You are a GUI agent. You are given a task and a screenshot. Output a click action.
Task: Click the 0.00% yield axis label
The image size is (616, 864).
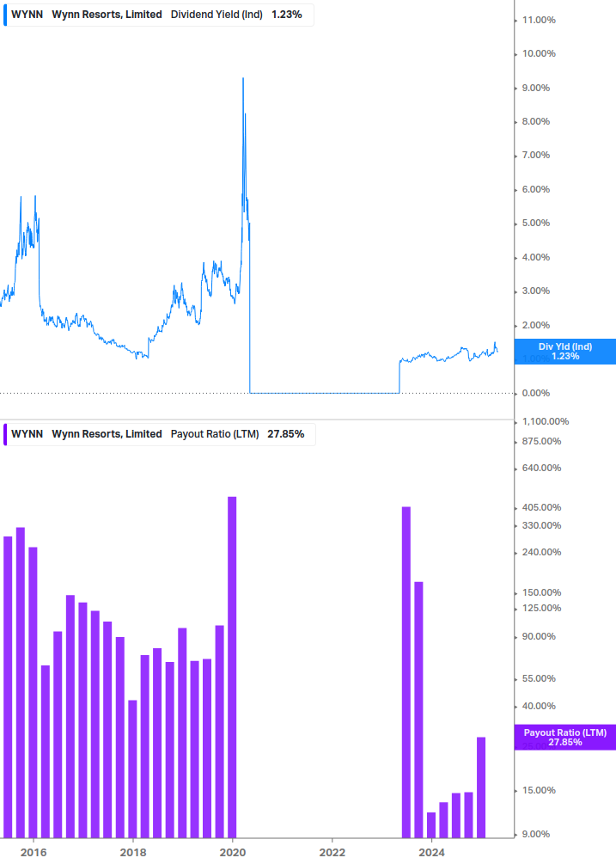coord(536,393)
